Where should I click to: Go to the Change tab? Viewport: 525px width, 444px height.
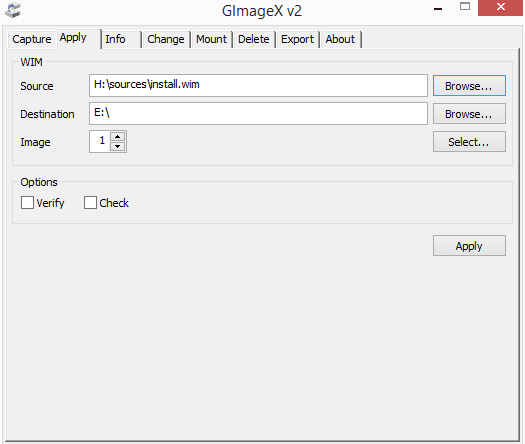tap(166, 39)
